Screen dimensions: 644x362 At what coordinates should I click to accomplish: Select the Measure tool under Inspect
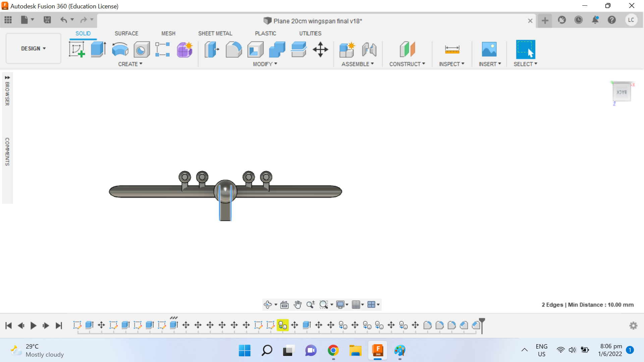pos(452,49)
